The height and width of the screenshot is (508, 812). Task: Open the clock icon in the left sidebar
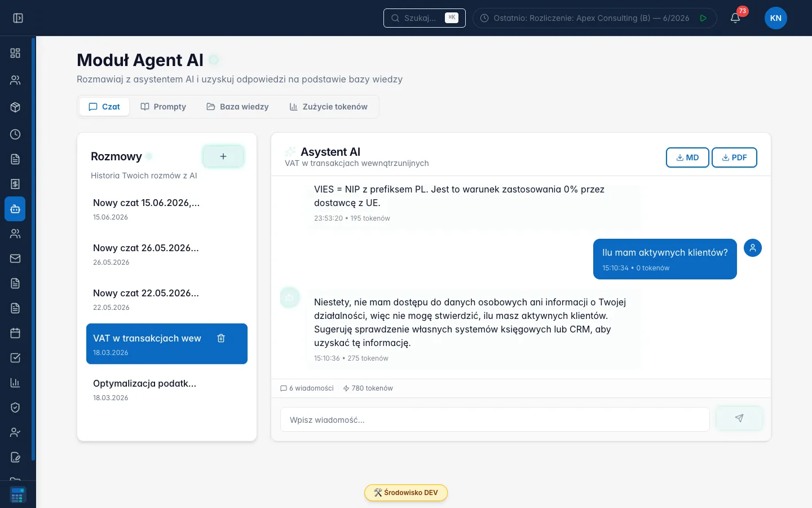point(15,134)
